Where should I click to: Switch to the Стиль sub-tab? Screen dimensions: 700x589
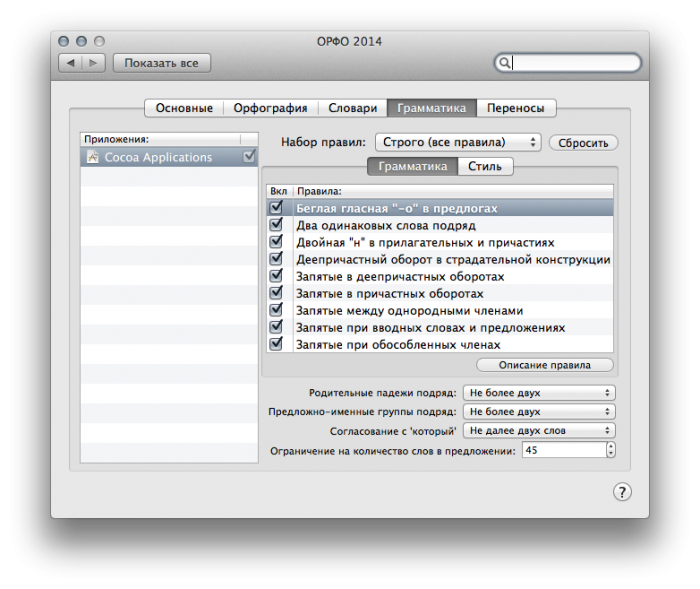pyautogui.click(x=485, y=167)
